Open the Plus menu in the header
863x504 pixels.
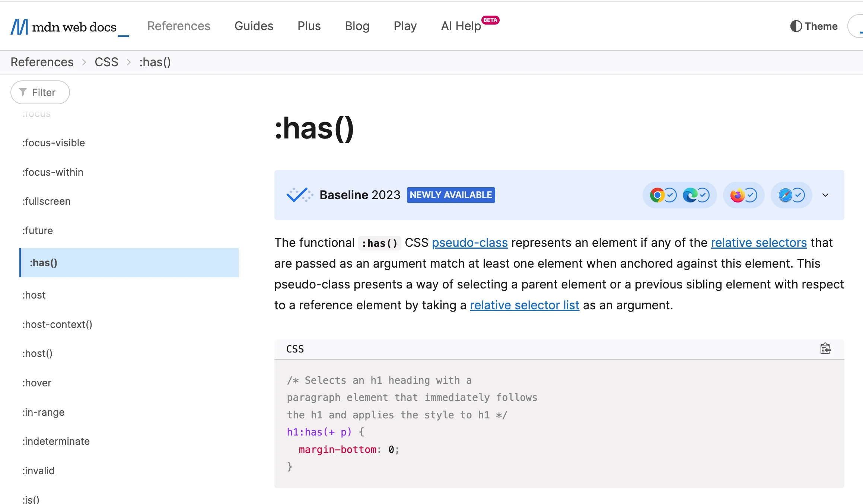pos(309,26)
